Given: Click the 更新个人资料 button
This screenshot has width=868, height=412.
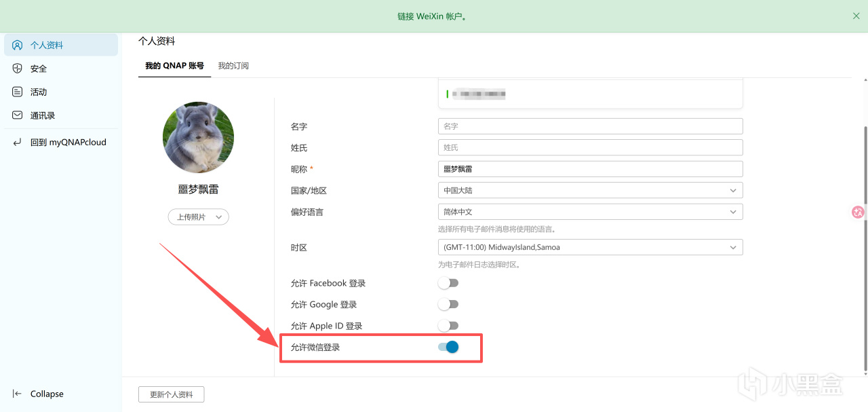Looking at the screenshot, I should 171,394.
